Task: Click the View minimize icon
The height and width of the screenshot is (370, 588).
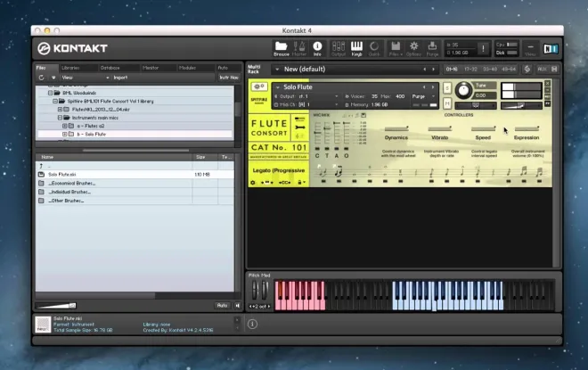Action: (530, 48)
